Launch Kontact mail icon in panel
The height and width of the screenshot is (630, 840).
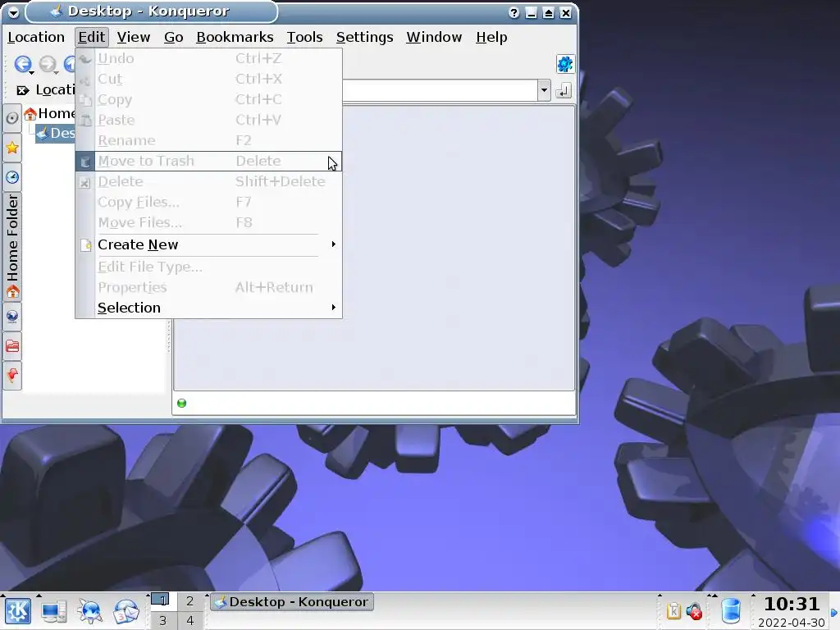click(126, 611)
